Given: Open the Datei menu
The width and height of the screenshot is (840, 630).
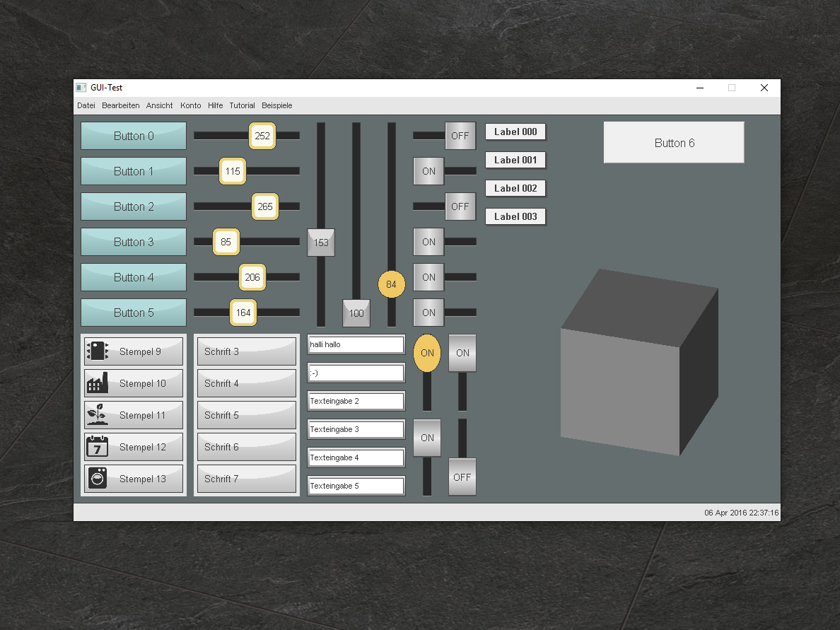Looking at the screenshot, I should [86, 105].
